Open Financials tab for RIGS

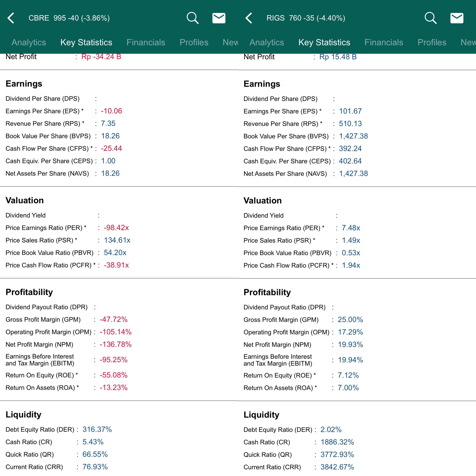click(x=384, y=42)
